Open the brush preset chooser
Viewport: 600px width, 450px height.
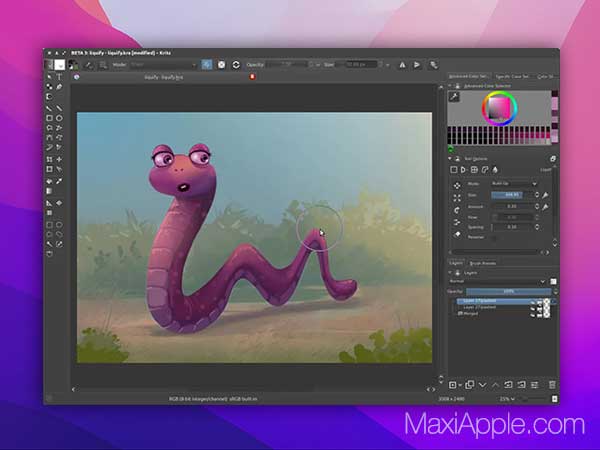click(103, 65)
